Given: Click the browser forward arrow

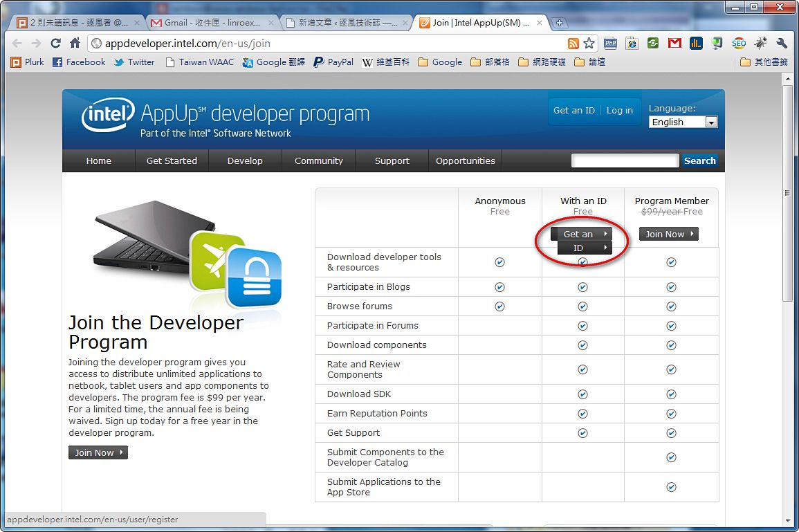Looking at the screenshot, I should [x=36, y=44].
